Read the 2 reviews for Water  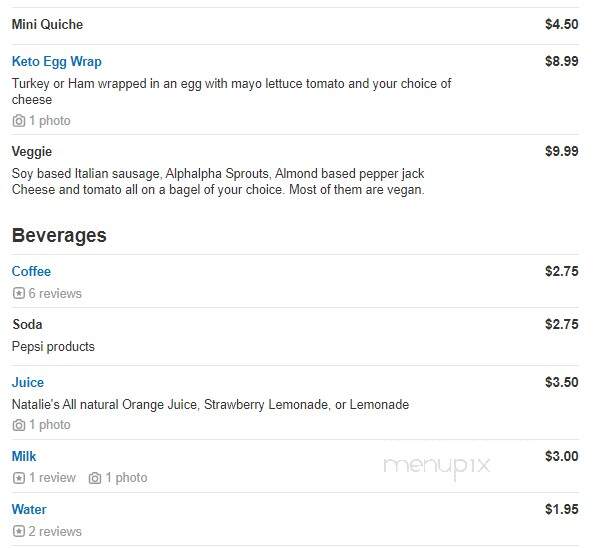click(x=55, y=531)
